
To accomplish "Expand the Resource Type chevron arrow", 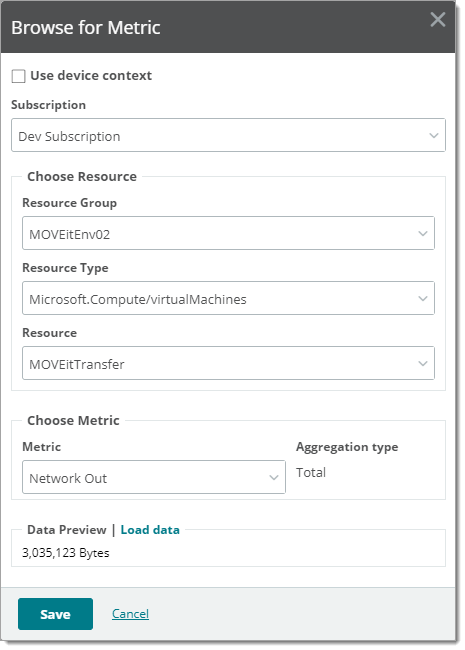I will (423, 298).
